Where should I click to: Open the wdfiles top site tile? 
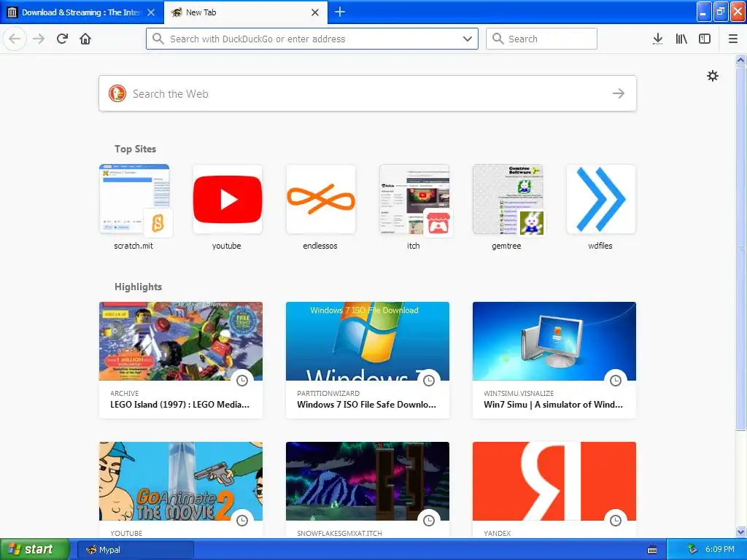[x=601, y=199]
